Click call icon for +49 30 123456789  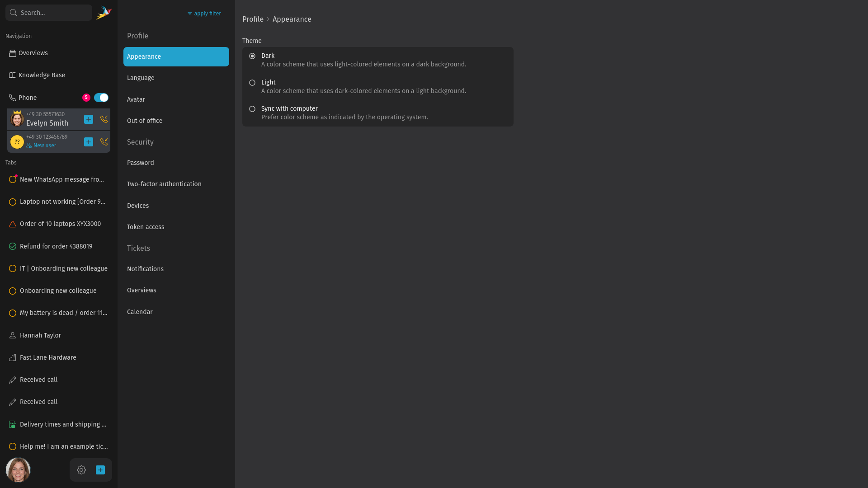tap(104, 142)
